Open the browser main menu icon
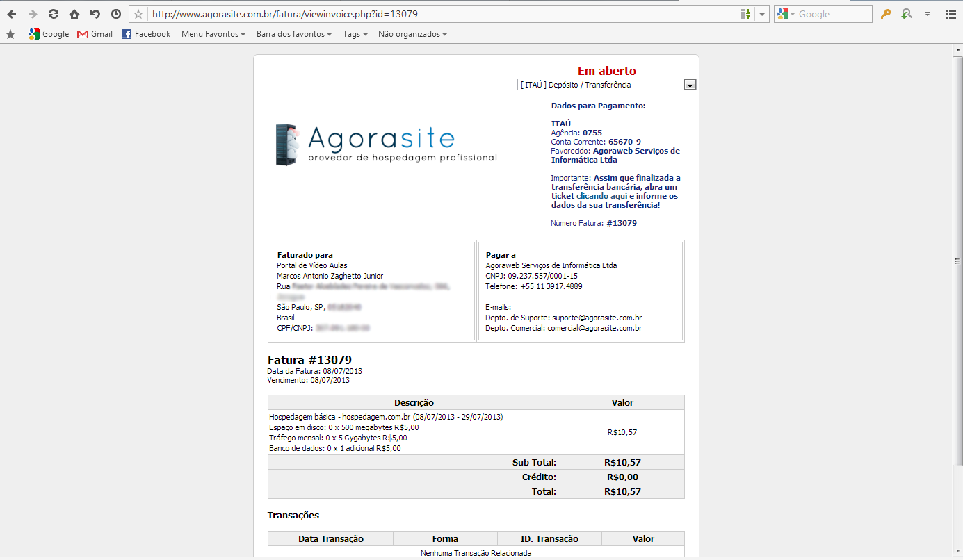 point(950,14)
